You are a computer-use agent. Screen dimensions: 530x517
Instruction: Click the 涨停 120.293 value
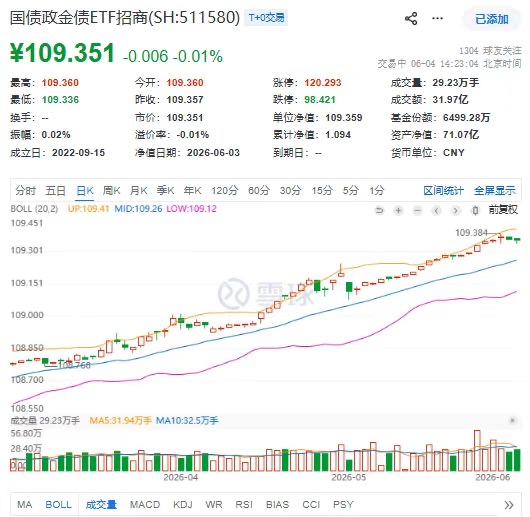(x=323, y=83)
